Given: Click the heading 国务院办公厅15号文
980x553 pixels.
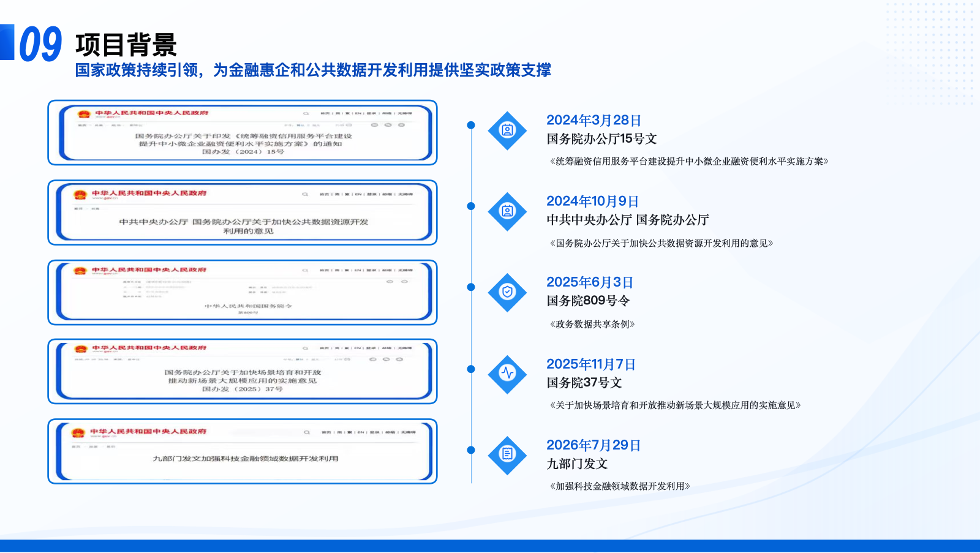Looking at the screenshot, I should click(x=601, y=138).
